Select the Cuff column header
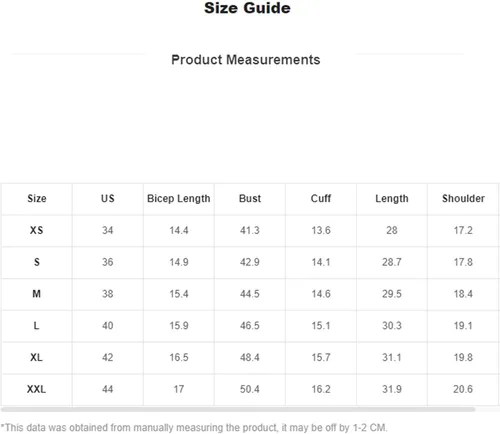This screenshot has width=500, height=434. (321, 199)
